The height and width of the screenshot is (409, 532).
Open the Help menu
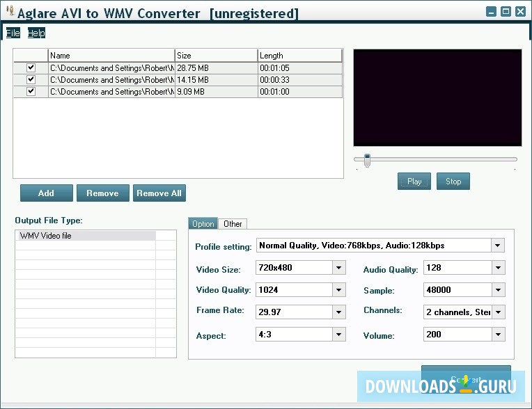point(36,33)
